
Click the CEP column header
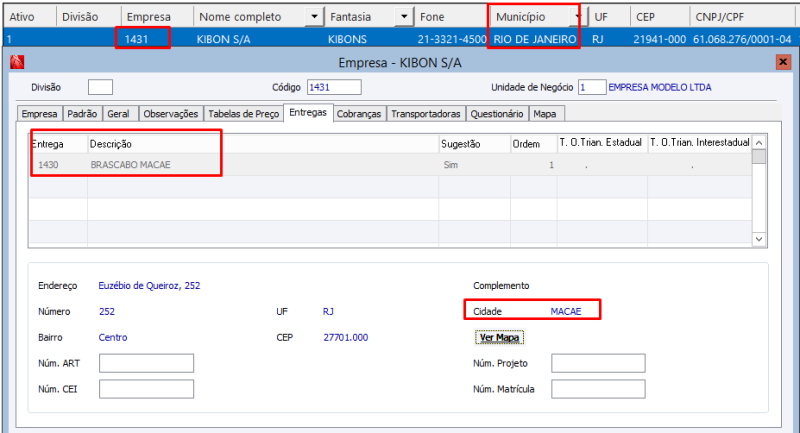coord(660,17)
